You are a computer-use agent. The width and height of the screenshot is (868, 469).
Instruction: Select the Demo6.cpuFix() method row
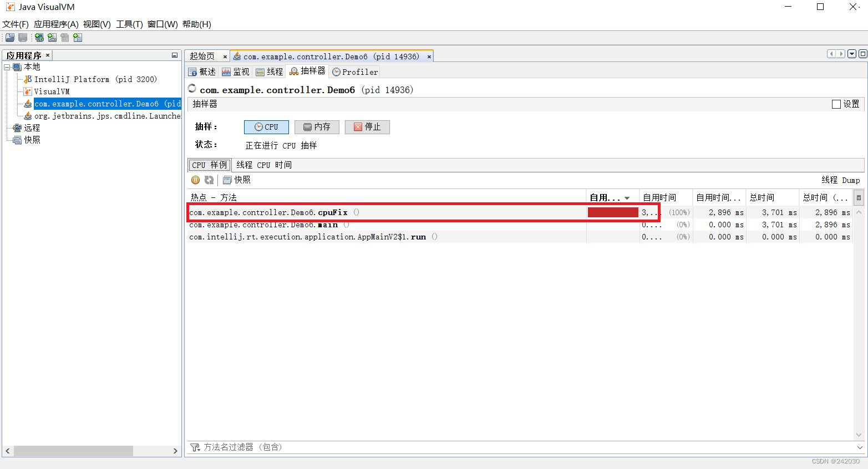pyautogui.click(x=520, y=212)
